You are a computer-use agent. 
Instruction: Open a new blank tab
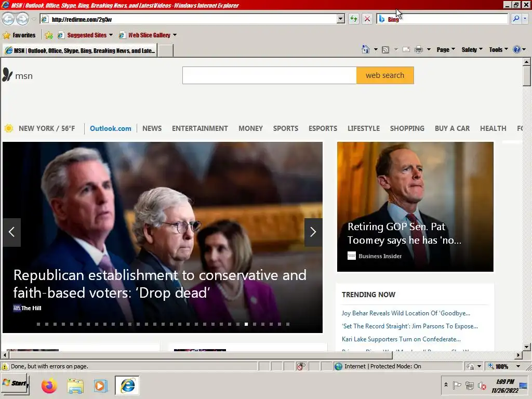(x=166, y=50)
